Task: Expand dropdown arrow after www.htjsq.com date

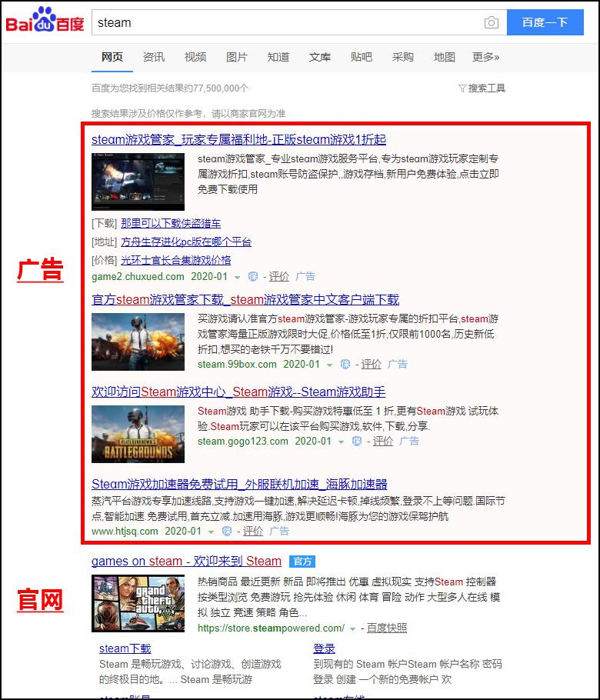Action: 212,532
